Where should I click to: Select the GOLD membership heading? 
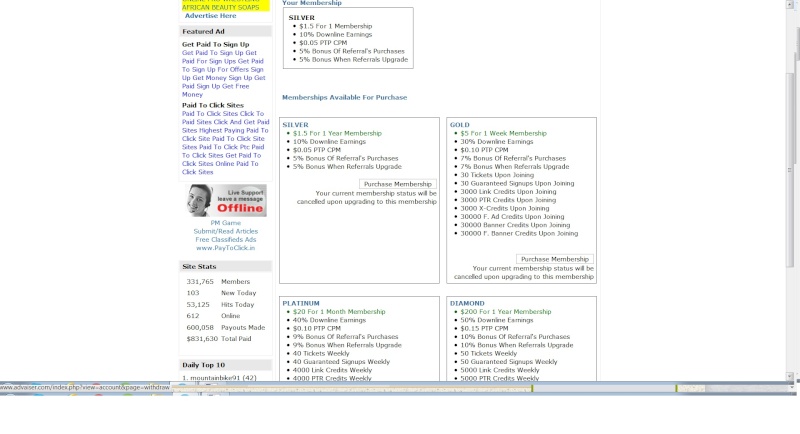click(x=460, y=124)
